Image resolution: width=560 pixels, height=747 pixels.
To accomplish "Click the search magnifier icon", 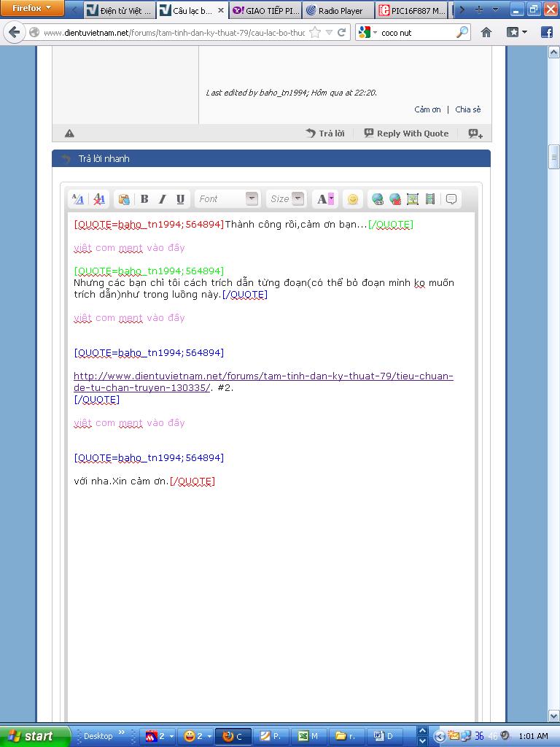I will pyautogui.click(x=462, y=32).
